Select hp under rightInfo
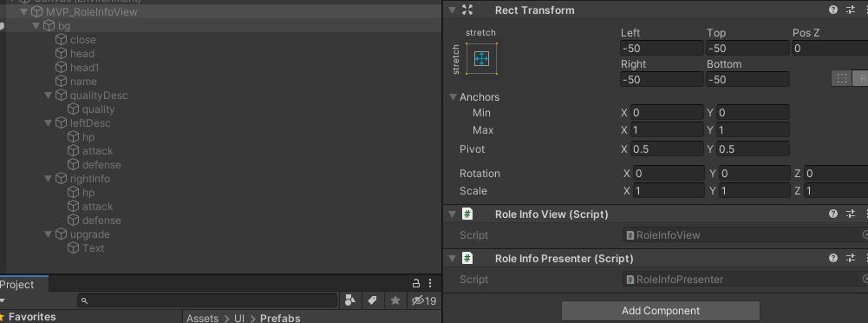This screenshot has height=323, width=868. pos(88,192)
